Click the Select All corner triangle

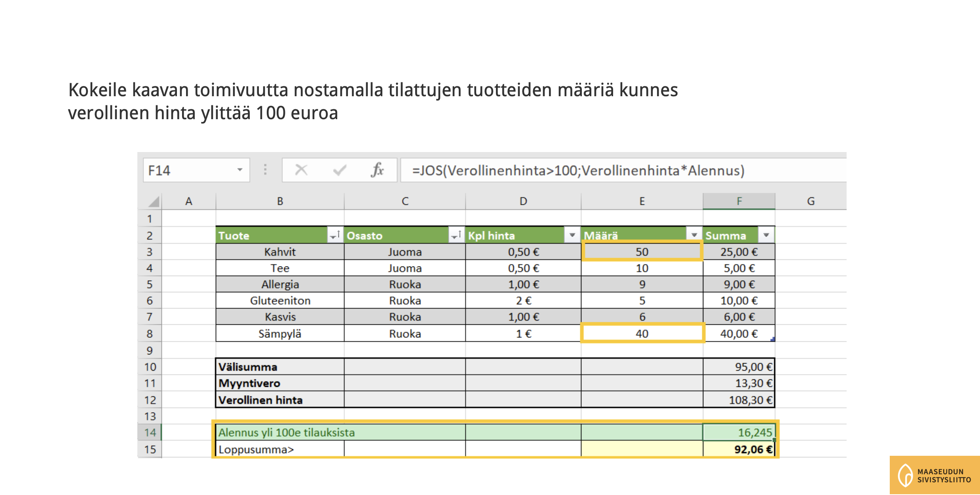pos(154,202)
